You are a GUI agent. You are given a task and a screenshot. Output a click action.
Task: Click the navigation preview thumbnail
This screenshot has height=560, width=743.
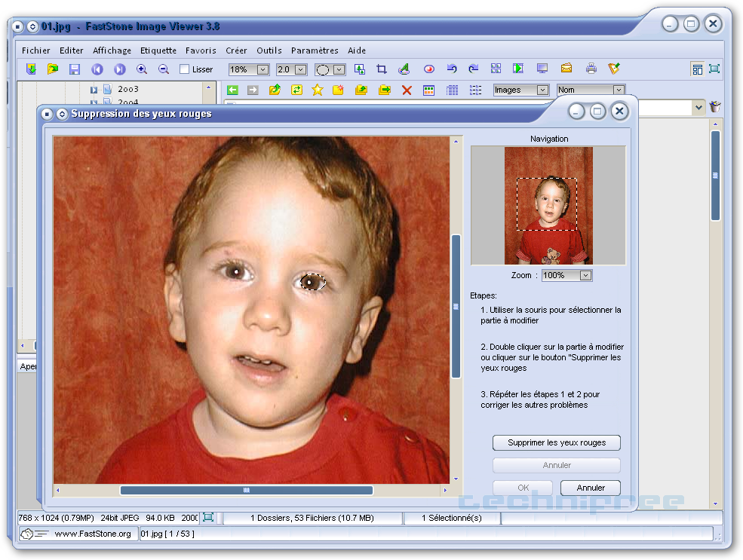[x=548, y=206]
